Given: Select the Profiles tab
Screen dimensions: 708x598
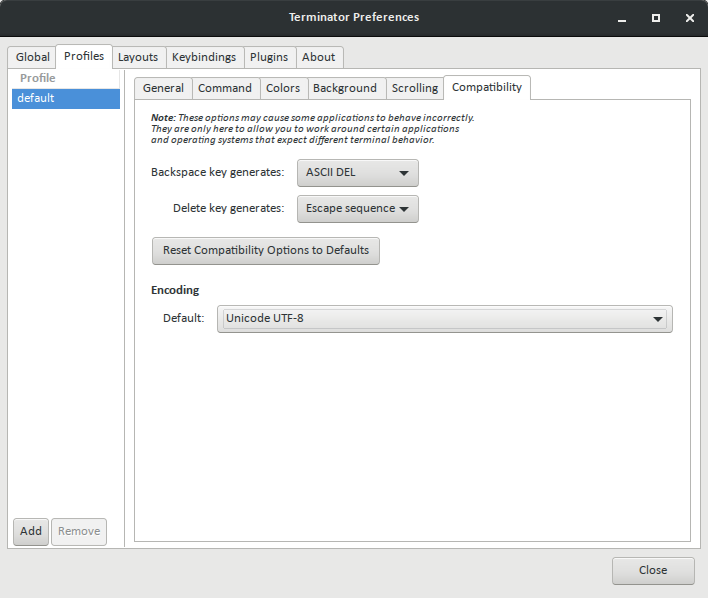Looking at the screenshot, I should pos(84,56).
